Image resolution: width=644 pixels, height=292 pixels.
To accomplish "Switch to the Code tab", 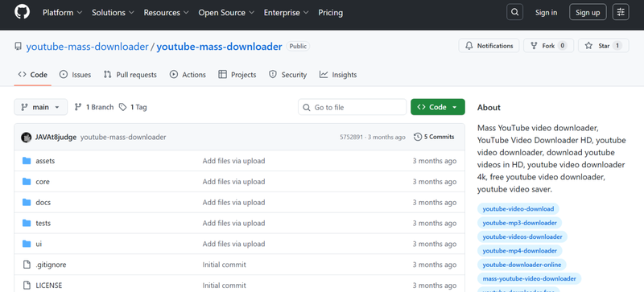I will pyautogui.click(x=33, y=75).
